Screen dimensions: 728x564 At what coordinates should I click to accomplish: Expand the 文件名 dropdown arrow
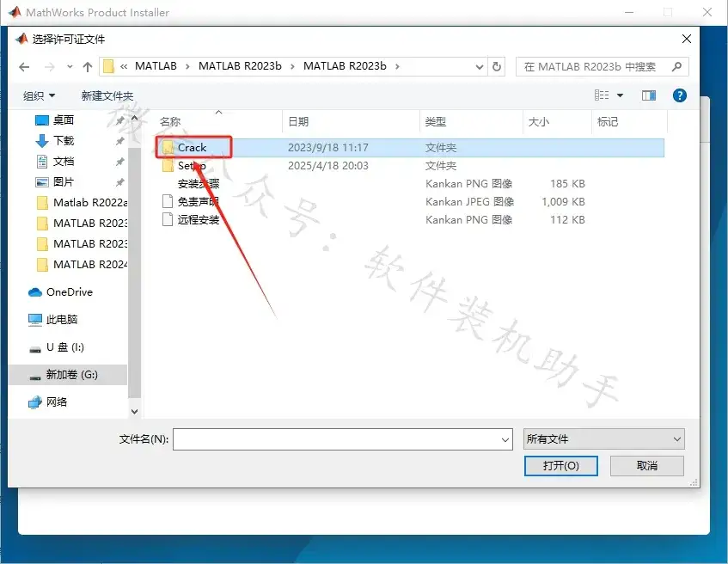[x=505, y=439]
